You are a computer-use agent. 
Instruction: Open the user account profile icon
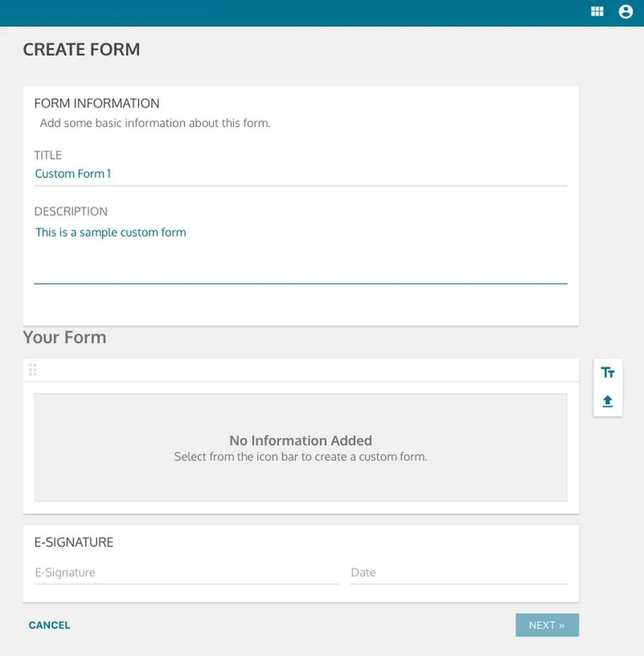click(625, 11)
